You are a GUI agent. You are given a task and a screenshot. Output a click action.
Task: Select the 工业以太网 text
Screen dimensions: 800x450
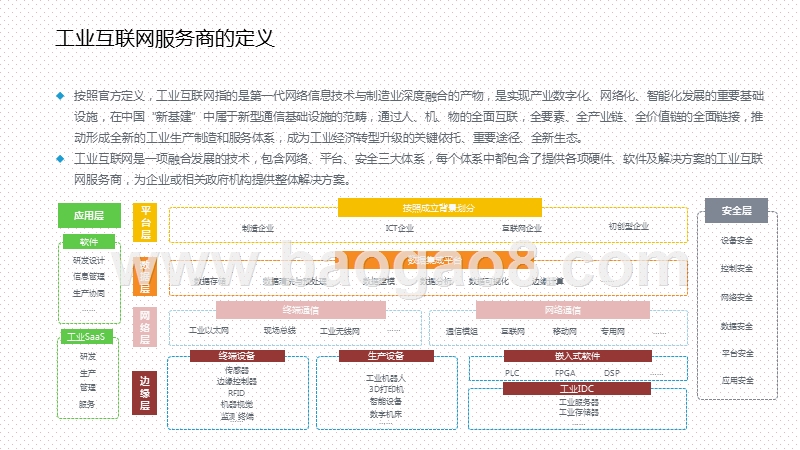209,331
